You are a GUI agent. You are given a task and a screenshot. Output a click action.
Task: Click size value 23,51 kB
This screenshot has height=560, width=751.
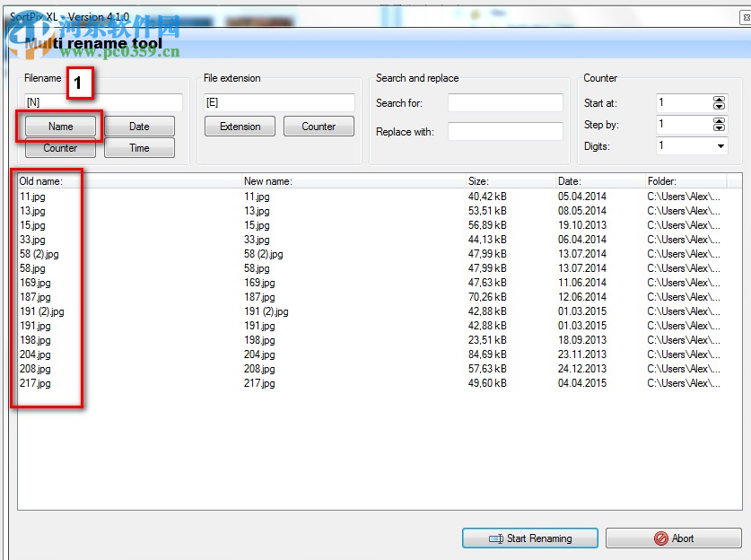click(487, 340)
